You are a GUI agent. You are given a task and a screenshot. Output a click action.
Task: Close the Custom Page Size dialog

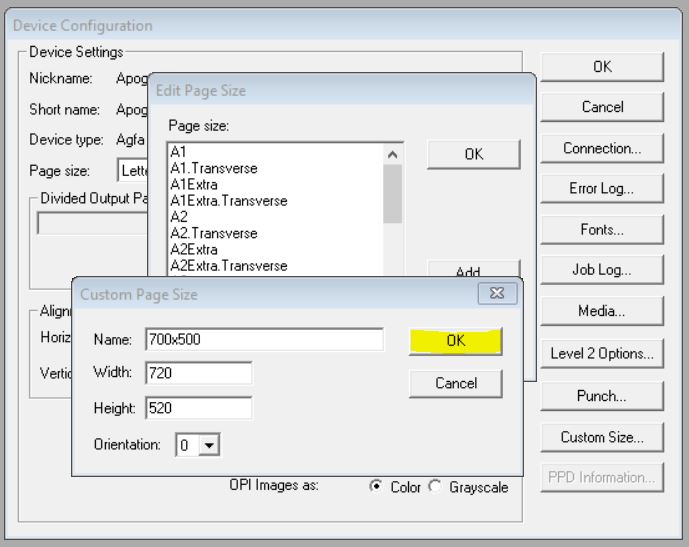tap(497, 293)
